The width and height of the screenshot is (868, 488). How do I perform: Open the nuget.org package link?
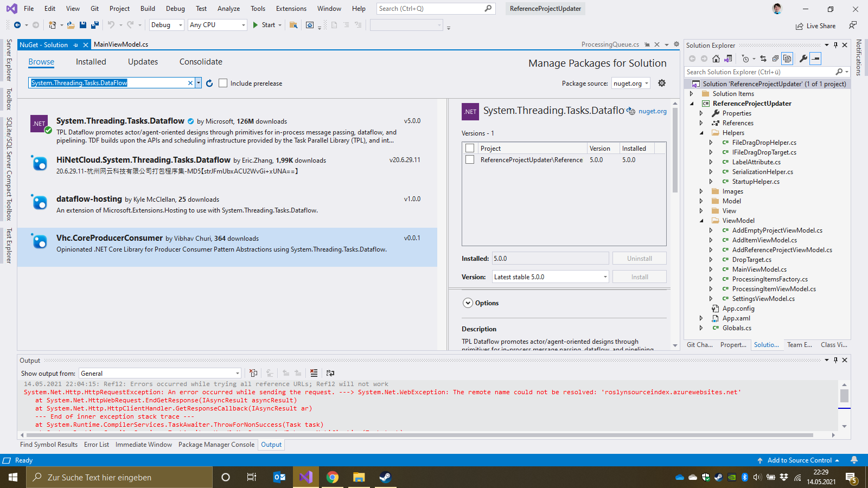(x=653, y=111)
